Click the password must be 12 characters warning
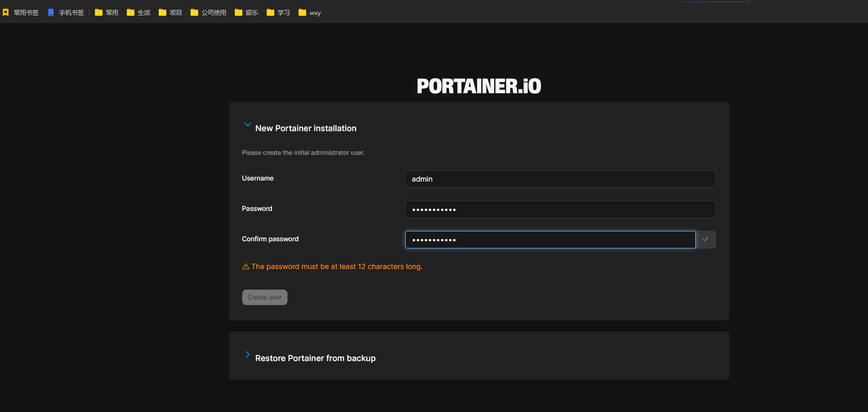 [337, 266]
